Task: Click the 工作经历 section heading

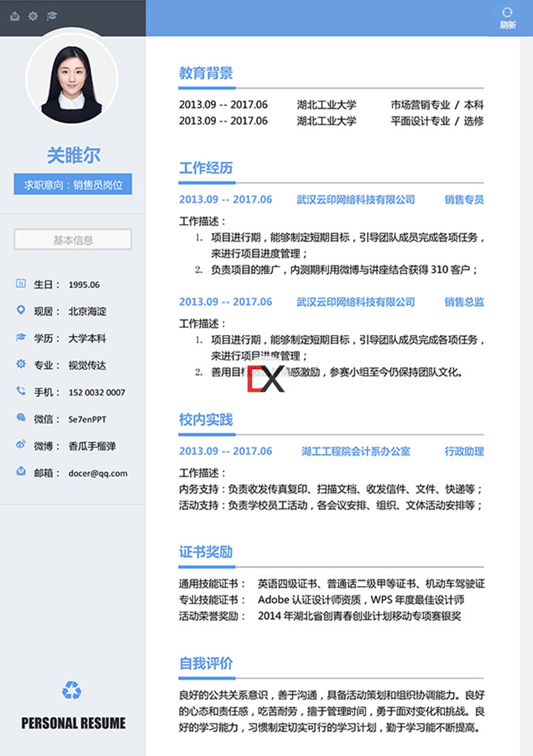Action: (x=206, y=168)
